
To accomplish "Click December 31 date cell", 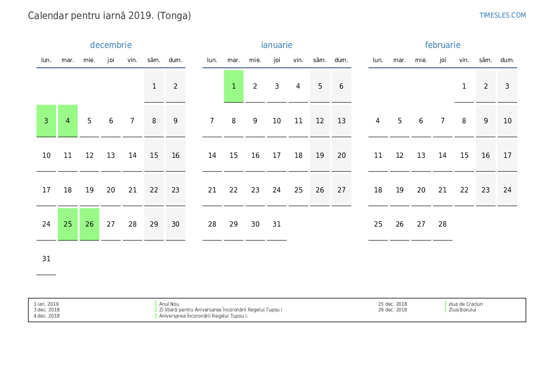I will [46, 259].
